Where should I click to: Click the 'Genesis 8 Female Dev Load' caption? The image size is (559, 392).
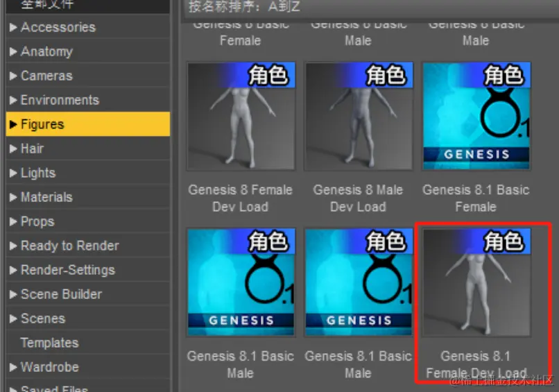(x=240, y=198)
